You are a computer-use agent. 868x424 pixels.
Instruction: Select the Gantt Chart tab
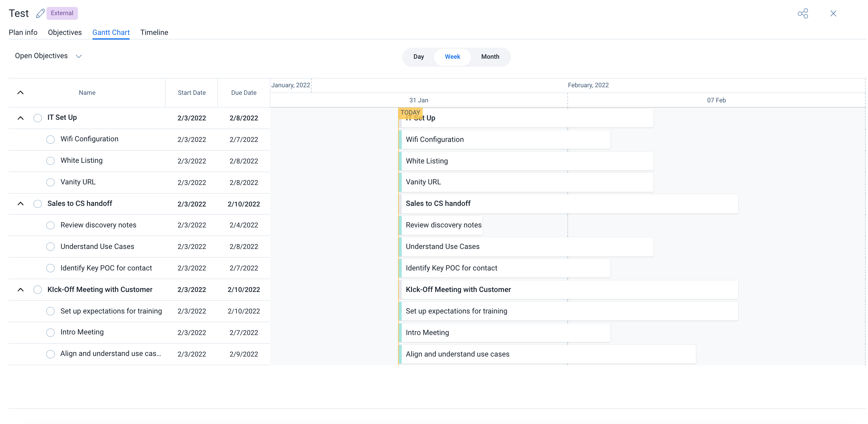111,32
